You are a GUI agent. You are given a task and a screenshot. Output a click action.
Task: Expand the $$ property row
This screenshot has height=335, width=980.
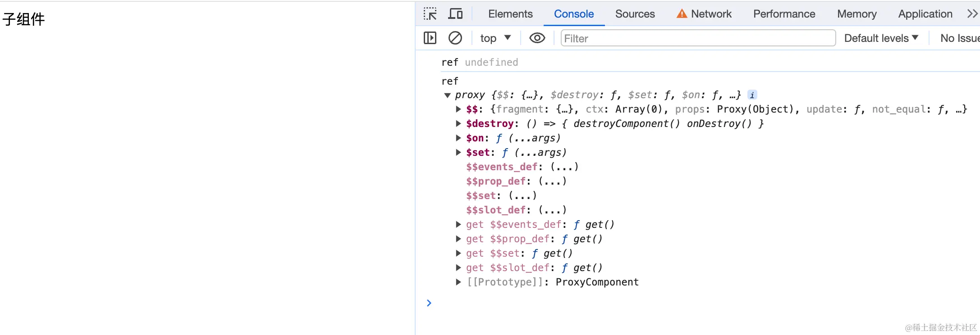pyautogui.click(x=458, y=109)
